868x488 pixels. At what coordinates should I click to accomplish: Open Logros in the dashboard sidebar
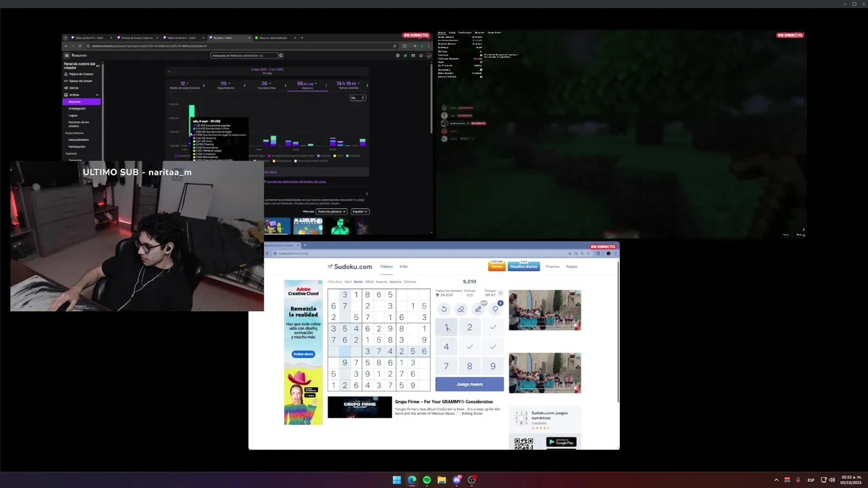[x=73, y=115]
